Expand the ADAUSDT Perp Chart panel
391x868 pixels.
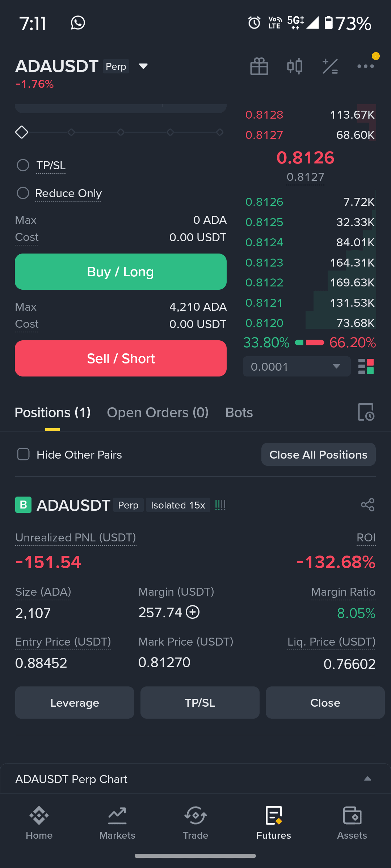[x=195, y=779]
